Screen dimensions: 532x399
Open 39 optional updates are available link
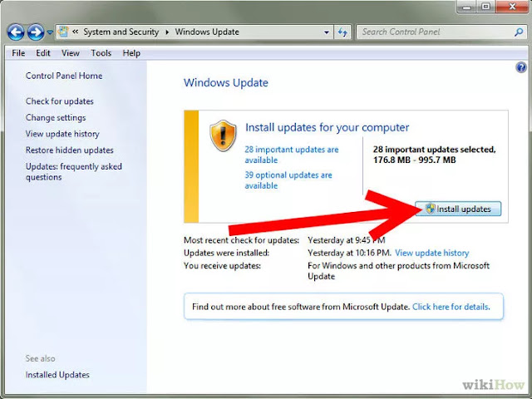pyautogui.click(x=288, y=180)
